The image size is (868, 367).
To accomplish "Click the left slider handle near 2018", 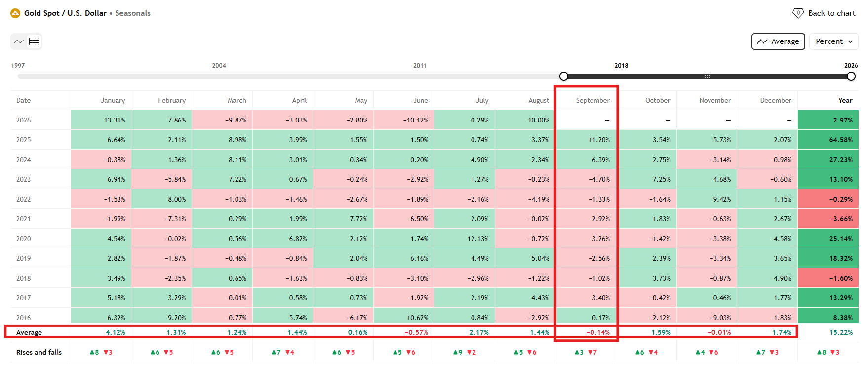I will tap(564, 76).
